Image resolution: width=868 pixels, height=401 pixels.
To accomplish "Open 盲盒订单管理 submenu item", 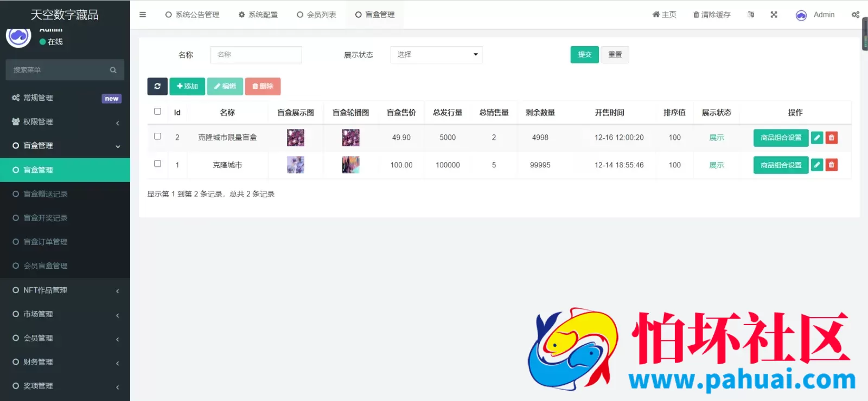I will (65, 242).
